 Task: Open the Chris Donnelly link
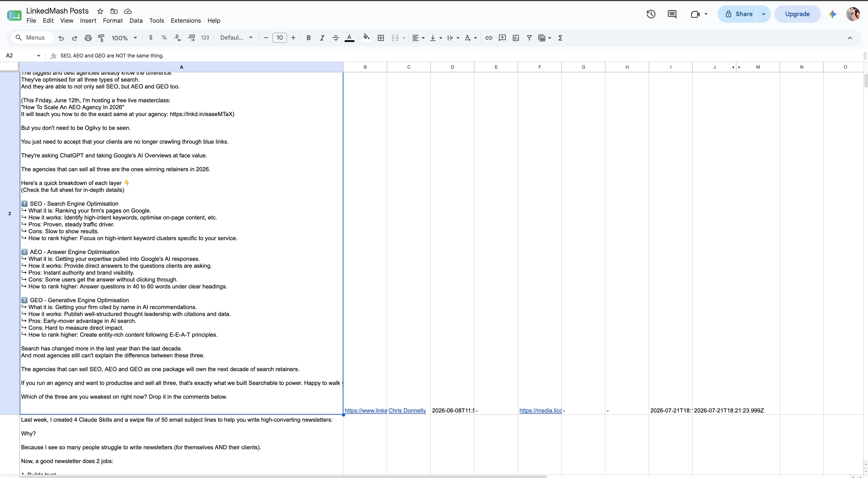(x=407, y=410)
